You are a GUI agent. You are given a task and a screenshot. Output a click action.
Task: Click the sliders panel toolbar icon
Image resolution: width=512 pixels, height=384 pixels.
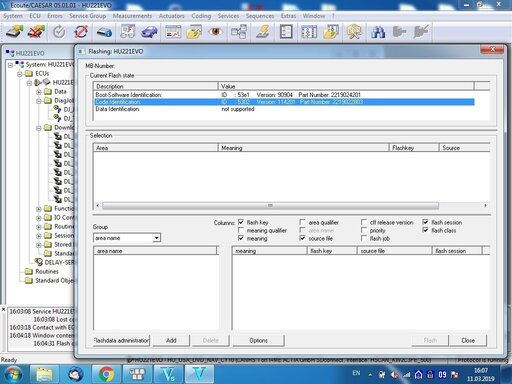(x=309, y=32)
